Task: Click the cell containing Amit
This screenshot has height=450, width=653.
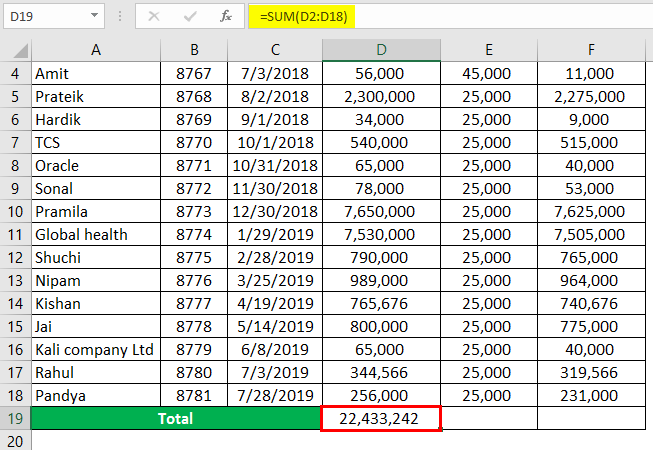Action: (x=96, y=74)
